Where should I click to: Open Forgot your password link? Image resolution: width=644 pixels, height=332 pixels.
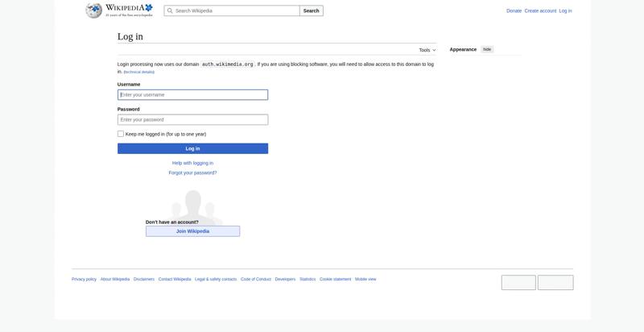(x=192, y=172)
